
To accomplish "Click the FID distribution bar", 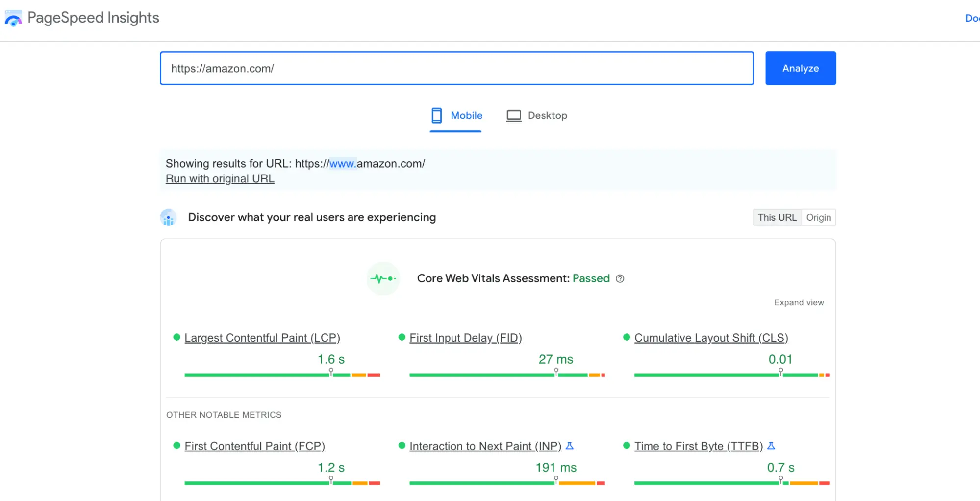I will click(x=507, y=375).
